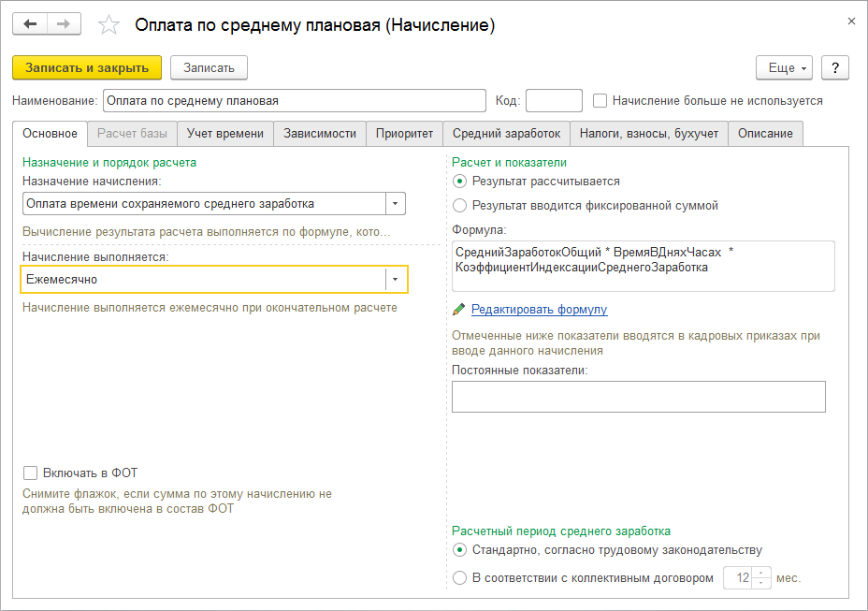Click the "Код" input field
The image size is (868, 611).
pyautogui.click(x=554, y=100)
